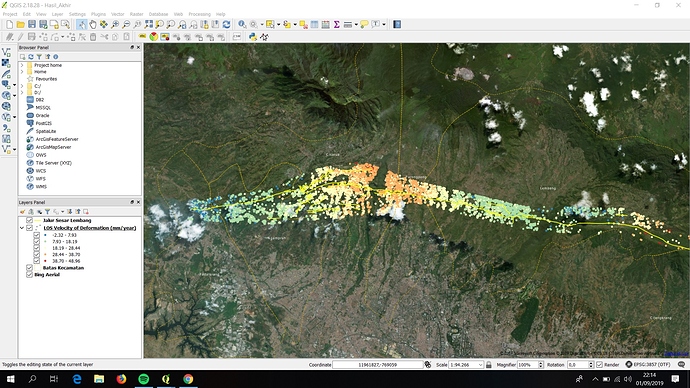
Task: Click EPSG:3857 (OTF) CRS button
Action: point(649,365)
